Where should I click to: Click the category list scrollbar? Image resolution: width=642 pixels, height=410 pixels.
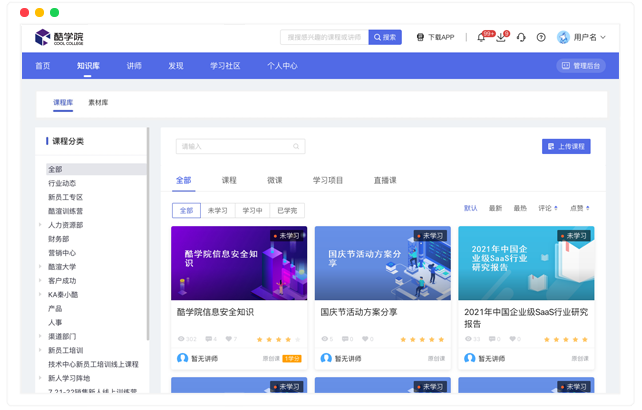coord(148,233)
